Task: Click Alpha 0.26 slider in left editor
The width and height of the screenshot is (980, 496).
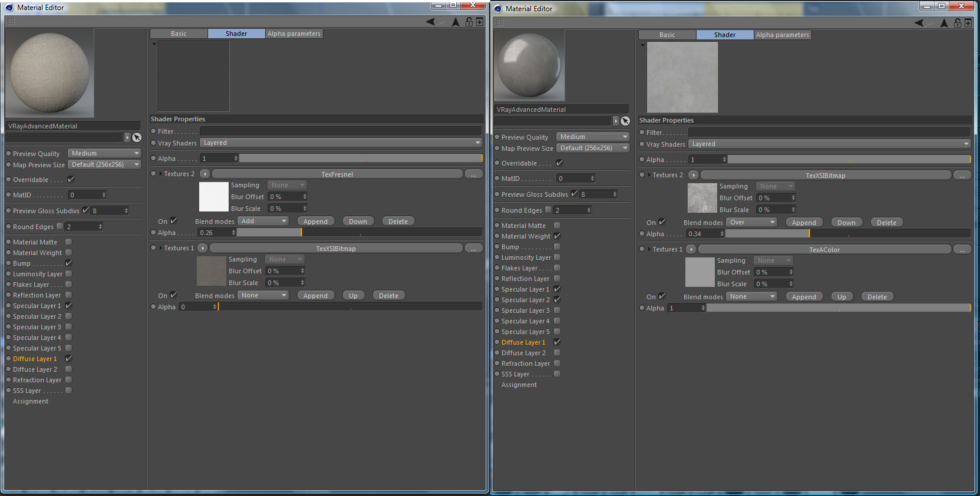Action: point(359,233)
